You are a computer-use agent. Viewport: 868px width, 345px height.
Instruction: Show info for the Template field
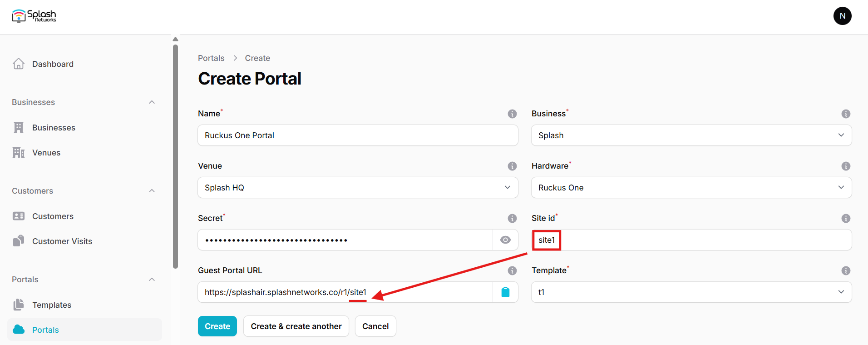pyautogui.click(x=846, y=270)
